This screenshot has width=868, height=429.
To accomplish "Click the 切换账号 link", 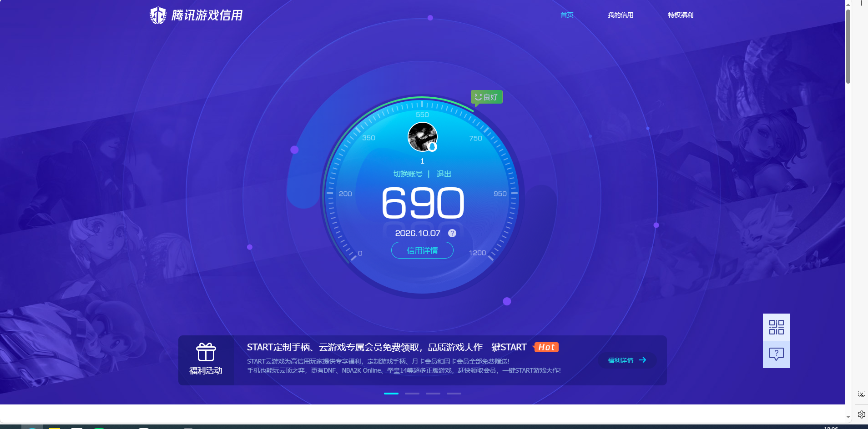I will tap(408, 174).
